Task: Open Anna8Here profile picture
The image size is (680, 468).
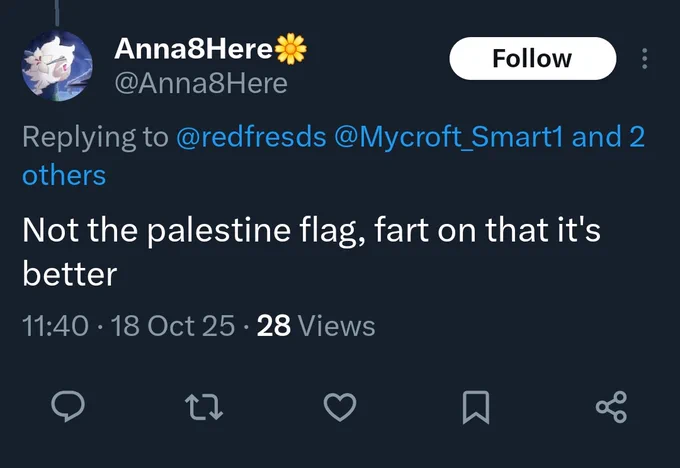Action: (57, 66)
